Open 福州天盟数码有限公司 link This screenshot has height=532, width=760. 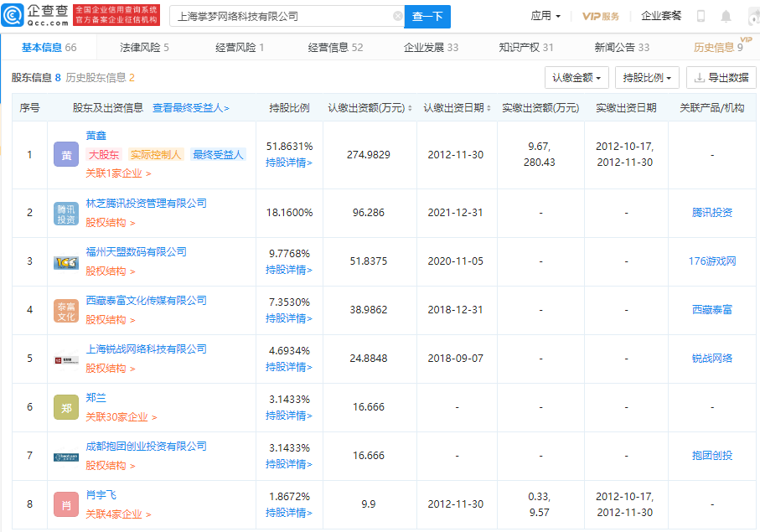tap(137, 252)
